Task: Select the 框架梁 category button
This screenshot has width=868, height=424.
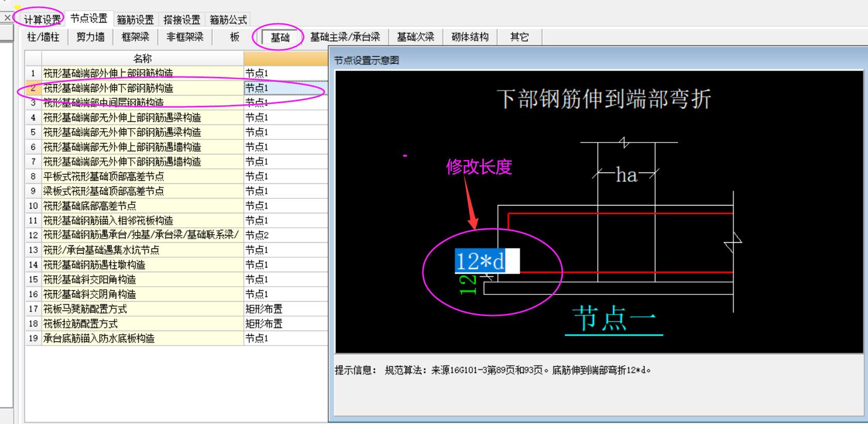Action: (135, 37)
